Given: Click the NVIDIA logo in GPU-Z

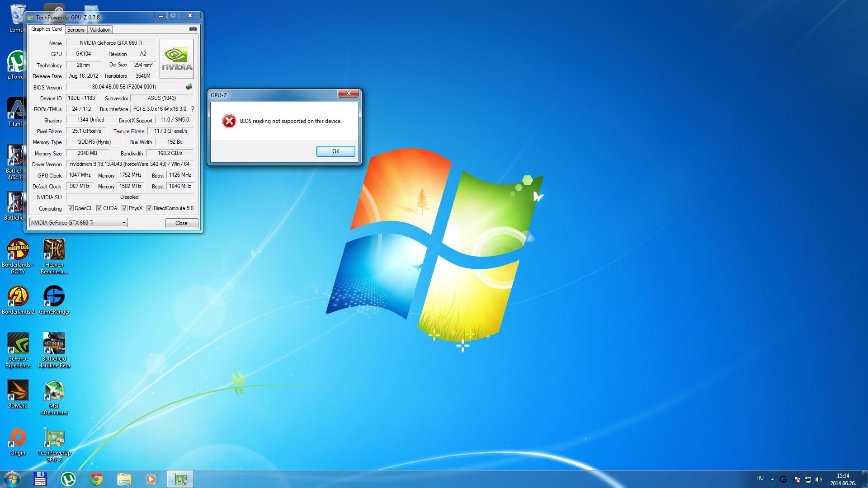Looking at the screenshot, I should [x=177, y=59].
